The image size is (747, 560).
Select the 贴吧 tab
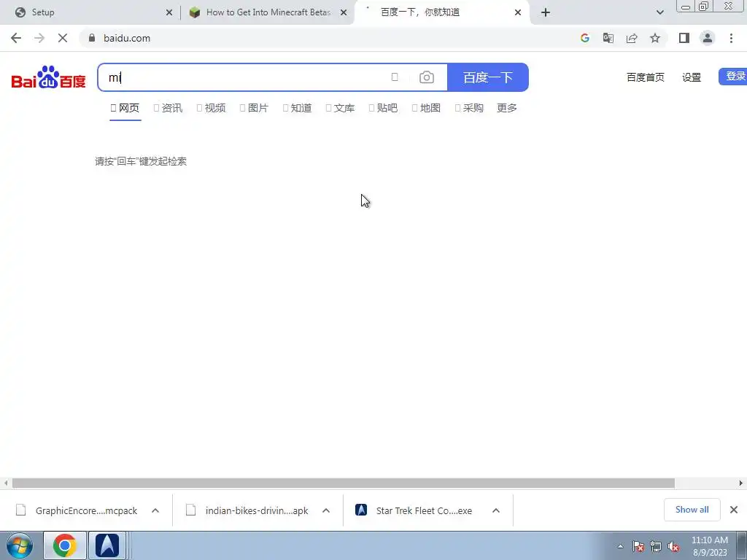click(383, 108)
